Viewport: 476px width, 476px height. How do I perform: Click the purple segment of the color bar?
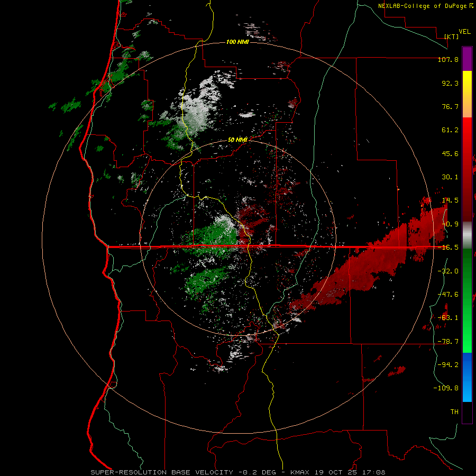pos(467,59)
